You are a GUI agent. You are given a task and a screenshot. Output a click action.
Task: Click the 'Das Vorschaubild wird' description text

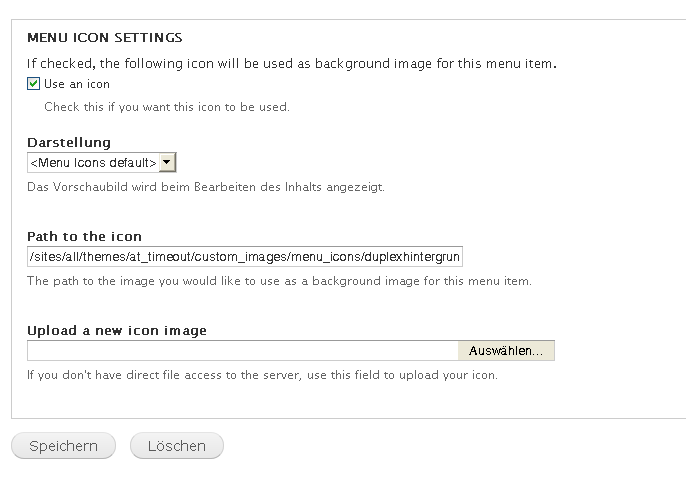(205, 187)
